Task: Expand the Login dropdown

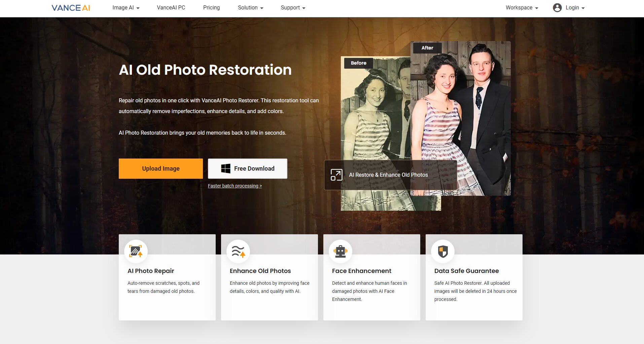Action: click(x=575, y=8)
